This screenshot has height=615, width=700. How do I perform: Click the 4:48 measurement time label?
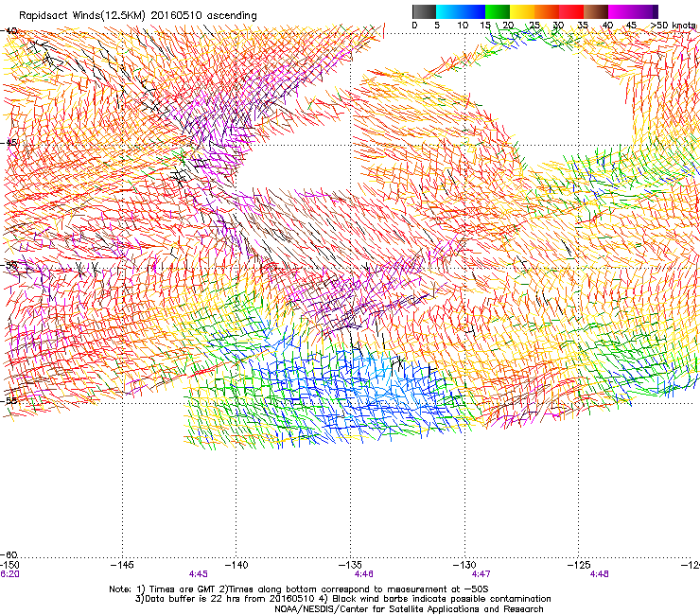pos(599,574)
